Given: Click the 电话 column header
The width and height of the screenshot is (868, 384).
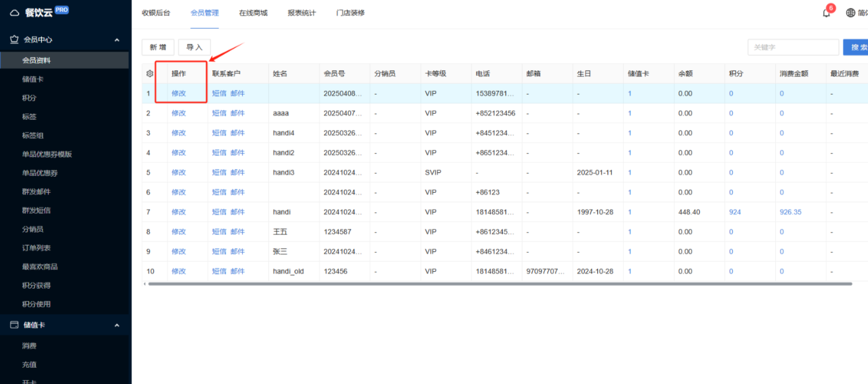Looking at the screenshot, I should click(x=483, y=74).
